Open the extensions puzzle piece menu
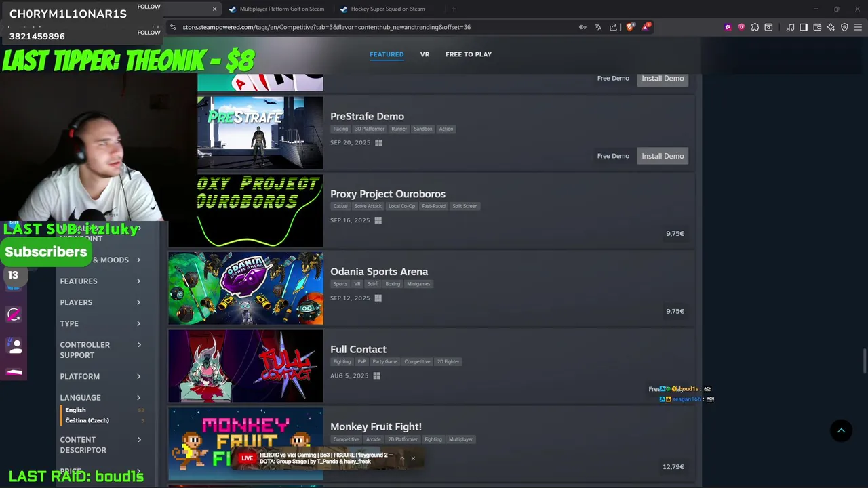868x488 pixels. 755,27
